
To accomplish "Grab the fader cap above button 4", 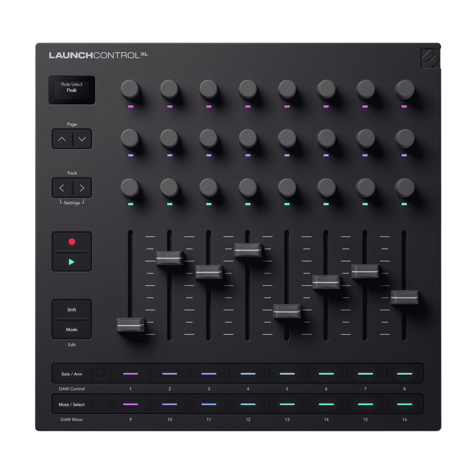I will click(x=248, y=250).
